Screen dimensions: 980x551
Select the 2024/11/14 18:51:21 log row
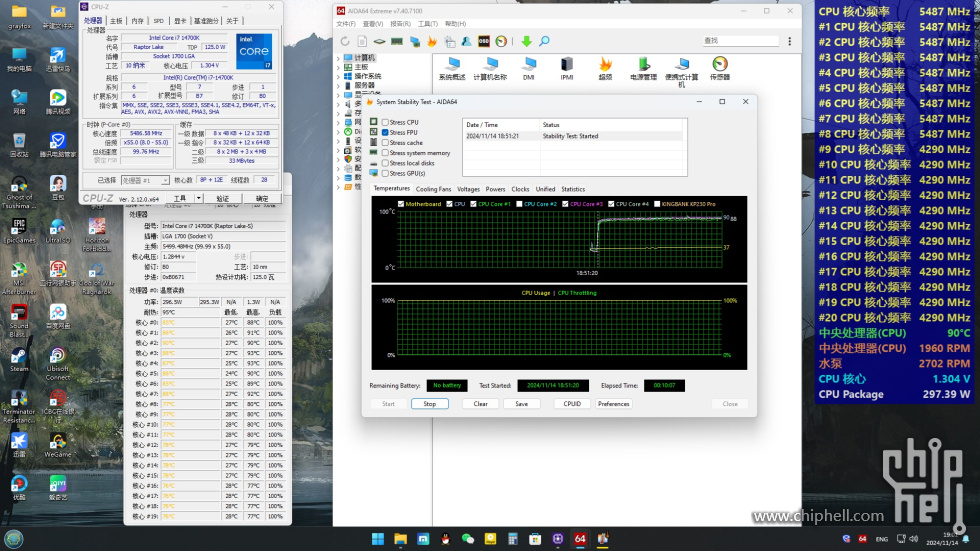(x=574, y=136)
